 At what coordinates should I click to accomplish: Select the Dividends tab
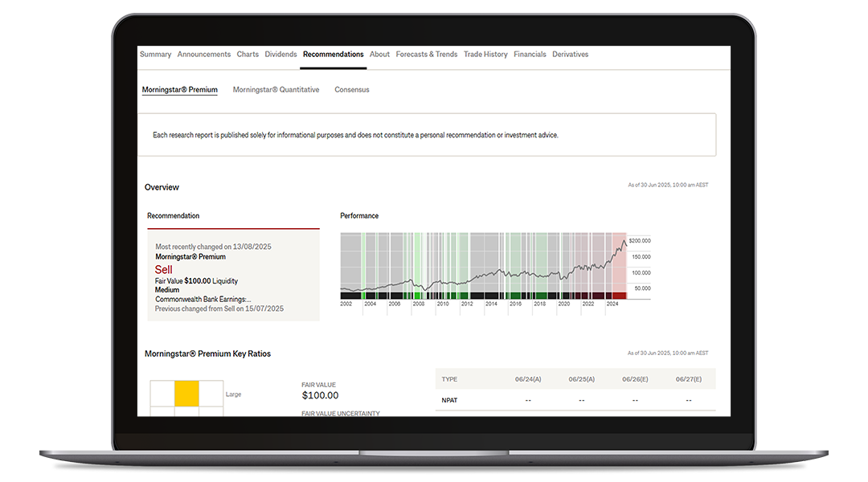[x=280, y=55]
